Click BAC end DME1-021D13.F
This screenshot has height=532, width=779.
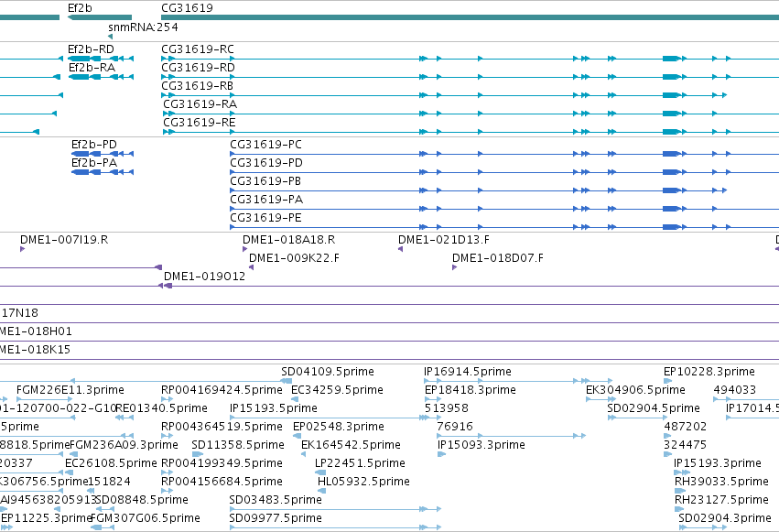tap(444, 240)
